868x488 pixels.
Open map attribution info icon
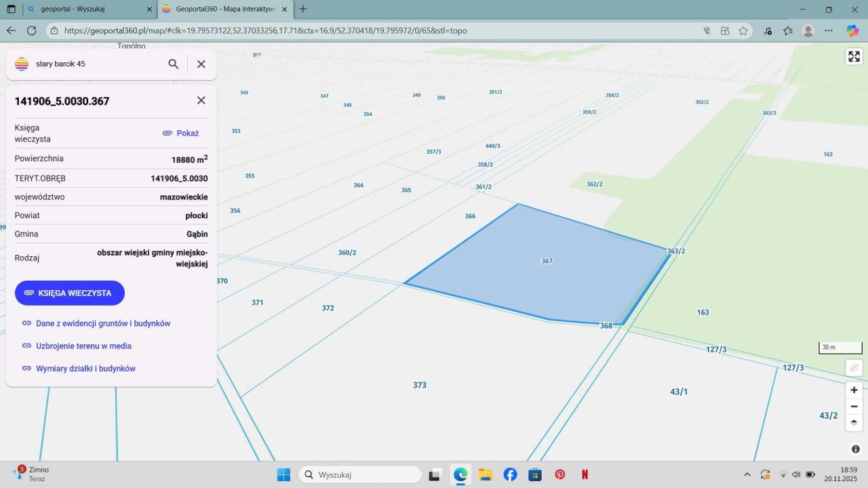[x=855, y=449]
